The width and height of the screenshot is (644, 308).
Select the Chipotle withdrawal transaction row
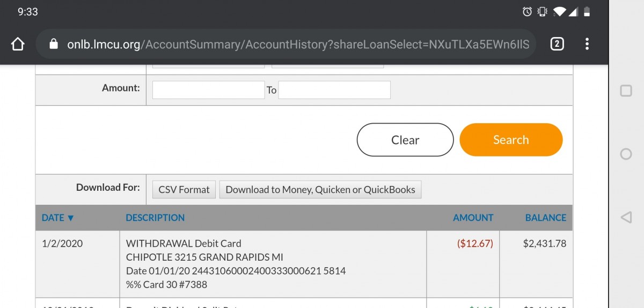(304, 264)
